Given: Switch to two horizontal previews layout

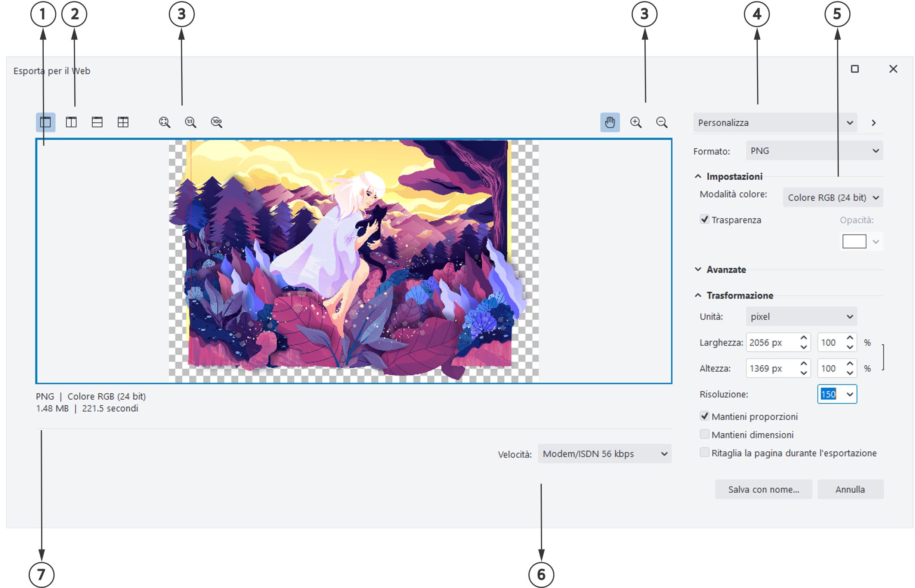Looking at the screenshot, I should pyautogui.click(x=97, y=122).
